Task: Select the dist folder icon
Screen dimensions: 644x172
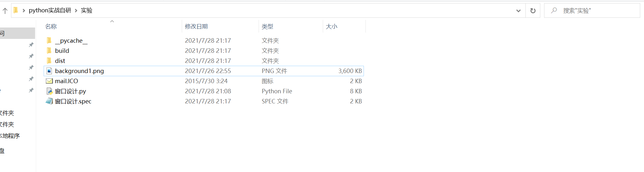Action: click(49, 61)
